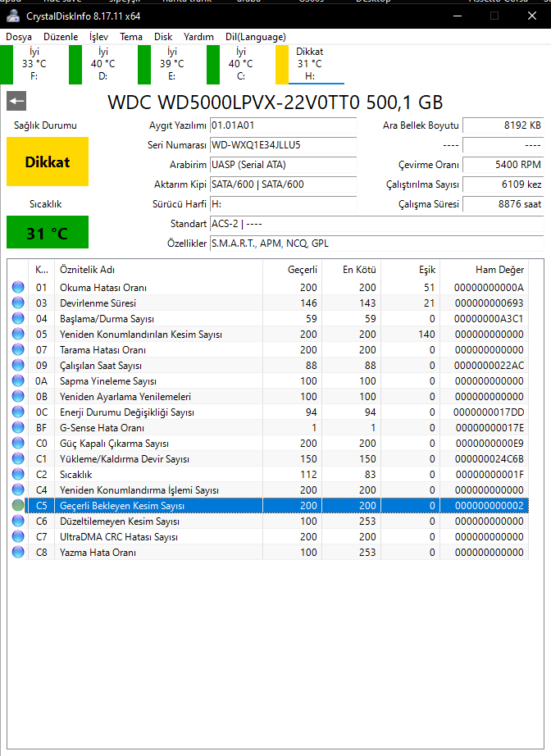Click status orb for G-Sense Hata Oranı
This screenshot has height=756, width=551.
click(18, 428)
